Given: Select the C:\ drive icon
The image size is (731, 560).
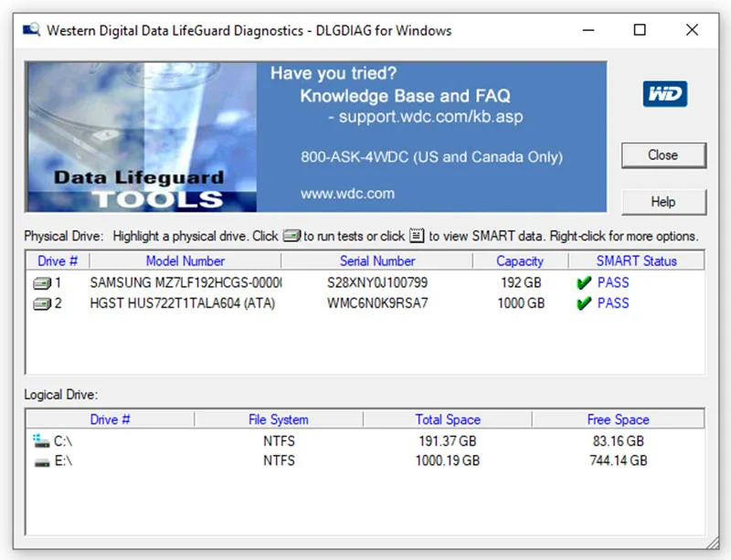Looking at the screenshot, I should (41, 440).
